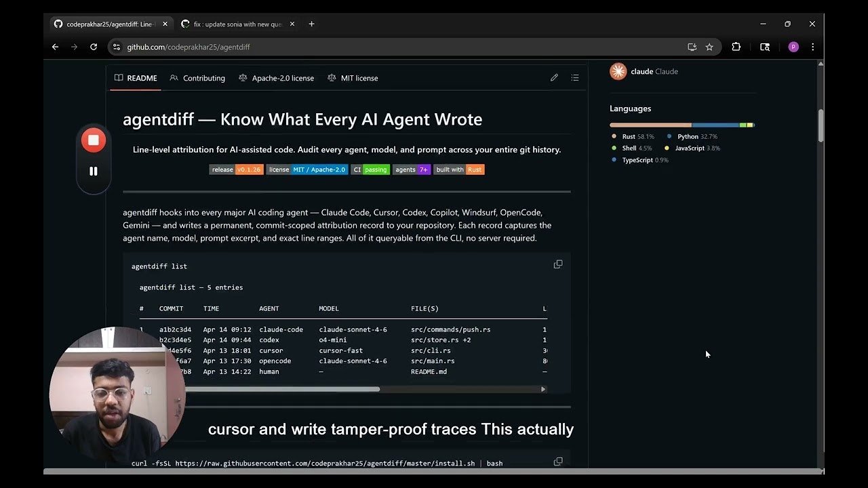Minimize the Chrome window
The image size is (868, 488).
(763, 24)
